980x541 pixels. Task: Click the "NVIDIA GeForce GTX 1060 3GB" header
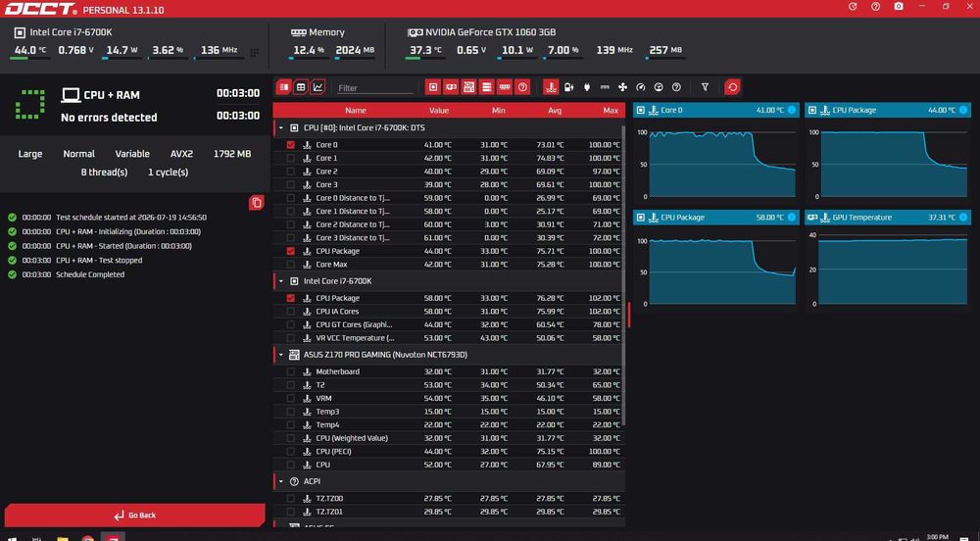click(x=490, y=32)
